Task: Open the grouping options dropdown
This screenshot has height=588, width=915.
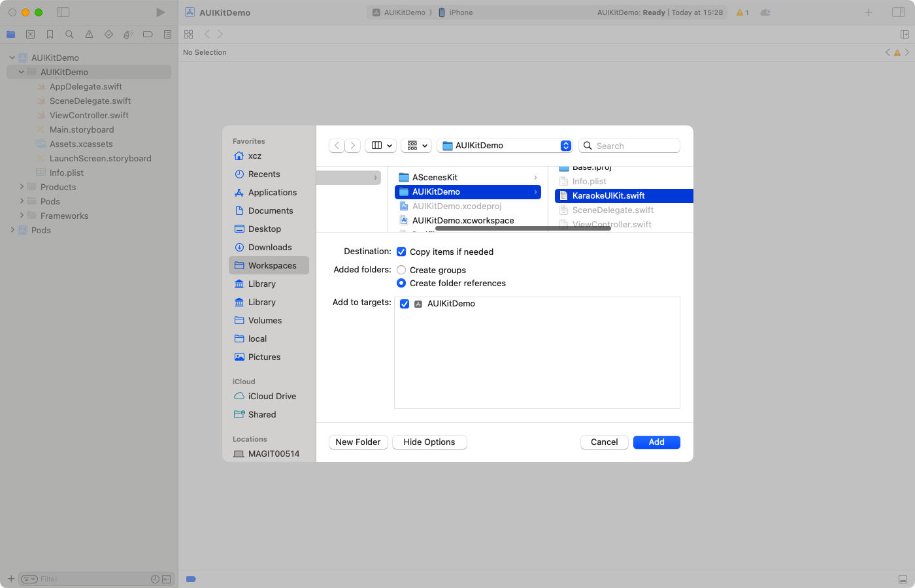Action: 416,146
